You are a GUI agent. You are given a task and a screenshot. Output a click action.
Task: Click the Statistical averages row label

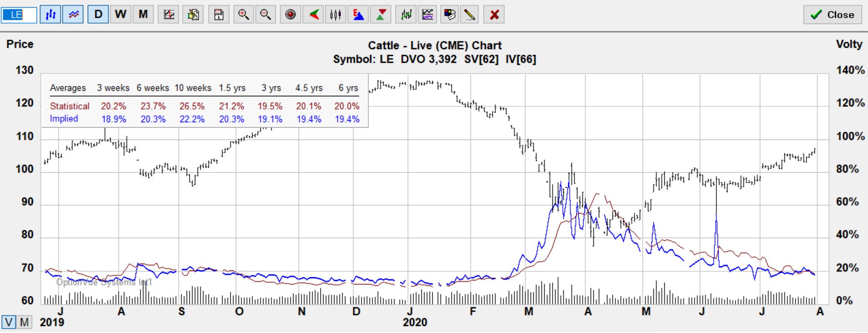click(70, 106)
